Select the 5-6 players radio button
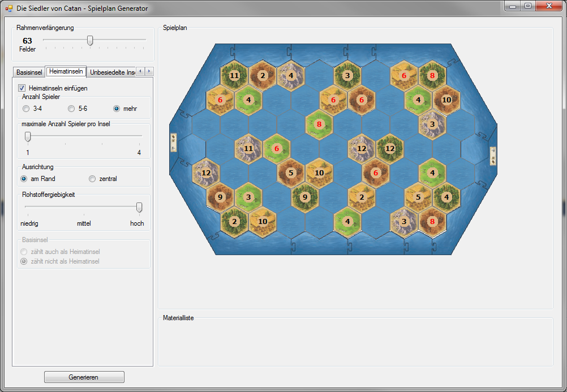The image size is (567, 392). pyautogui.click(x=72, y=109)
